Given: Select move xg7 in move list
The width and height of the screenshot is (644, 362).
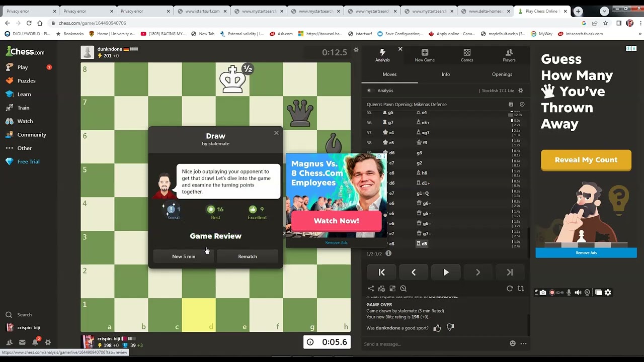Looking at the screenshot, I should coord(423,133).
